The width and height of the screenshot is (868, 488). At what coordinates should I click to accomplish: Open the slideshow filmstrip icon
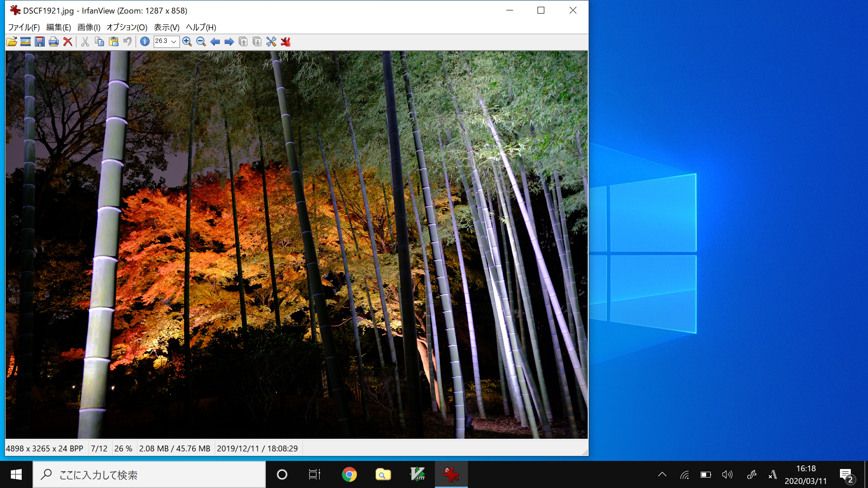pyautogui.click(x=26, y=42)
